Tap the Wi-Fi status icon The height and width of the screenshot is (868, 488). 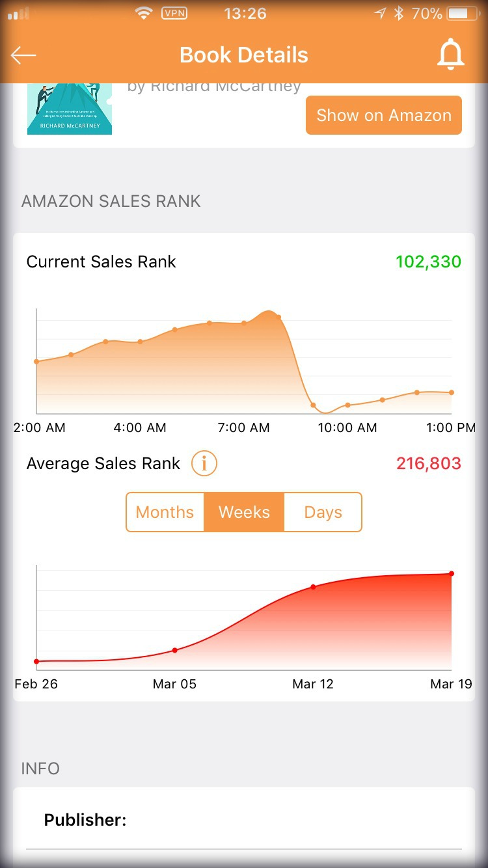click(x=144, y=13)
